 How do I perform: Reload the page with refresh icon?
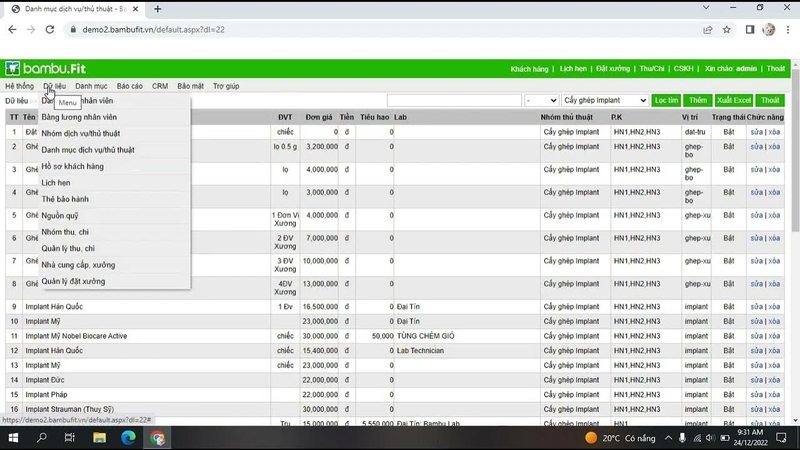pos(50,30)
